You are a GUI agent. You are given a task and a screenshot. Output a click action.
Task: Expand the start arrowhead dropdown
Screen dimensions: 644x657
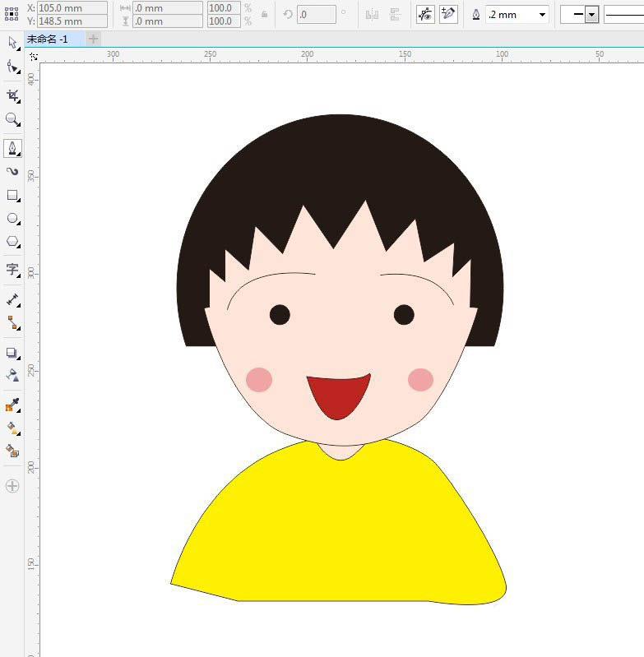[x=591, y=15]
